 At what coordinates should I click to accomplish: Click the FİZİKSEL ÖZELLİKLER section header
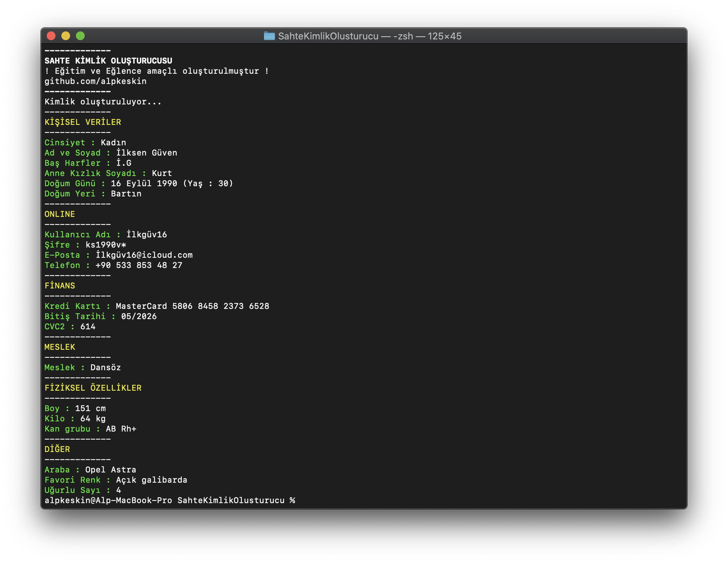click(93, 388)
